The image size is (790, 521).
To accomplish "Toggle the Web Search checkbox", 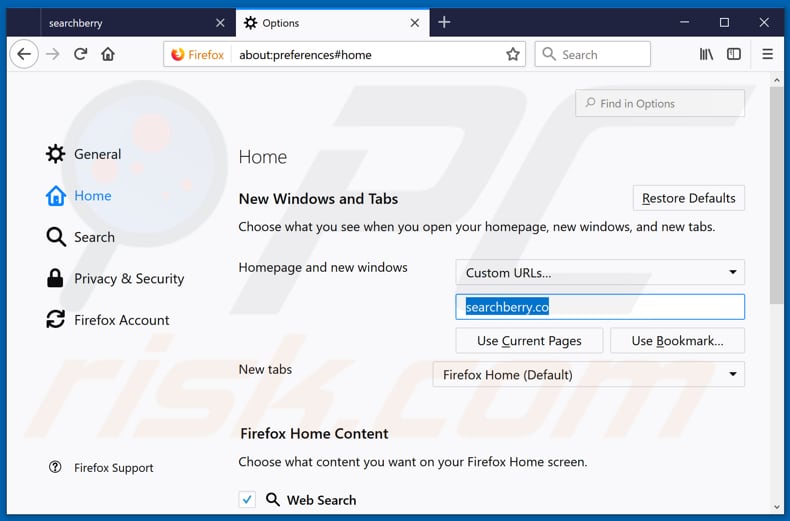I will click(x=247, y=500).
